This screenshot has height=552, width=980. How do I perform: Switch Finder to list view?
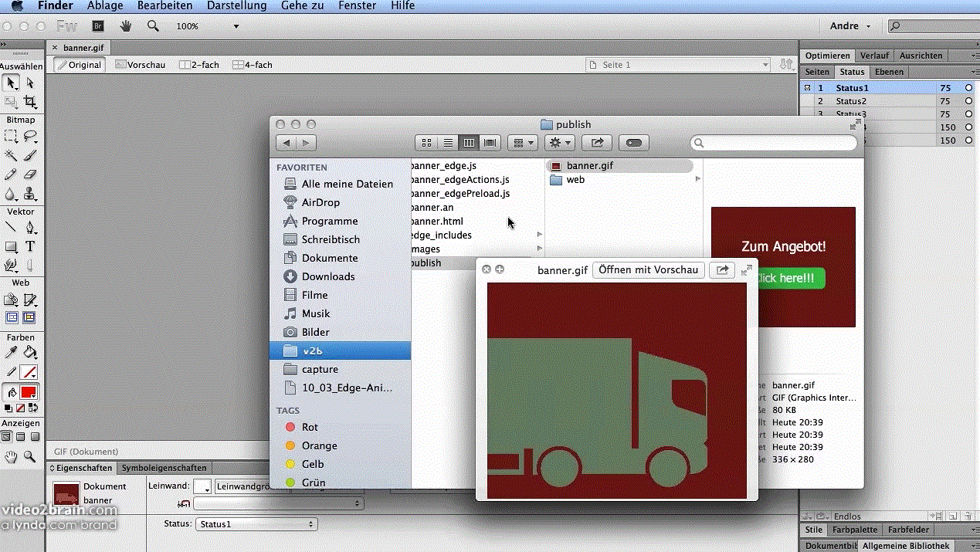pyautogui.click(x=447, y=143)
